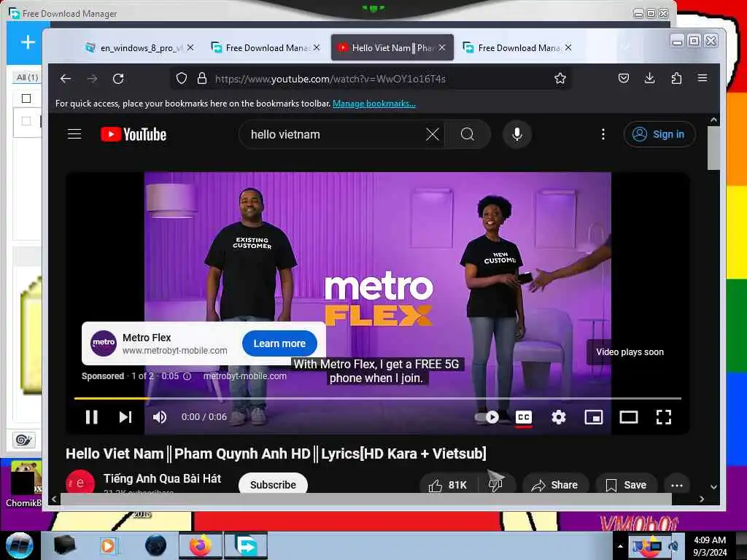The width and height of the screenshot is (747, 560).
Task: Click the Sign in button
Action: (659, 134)
